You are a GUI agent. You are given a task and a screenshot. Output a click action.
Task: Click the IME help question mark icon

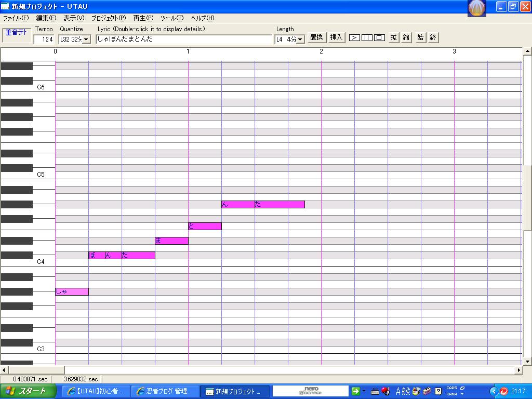click(x=438, y=392)
